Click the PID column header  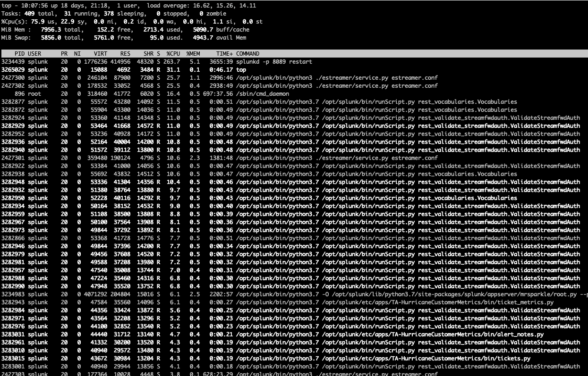(x=19, y=54)
